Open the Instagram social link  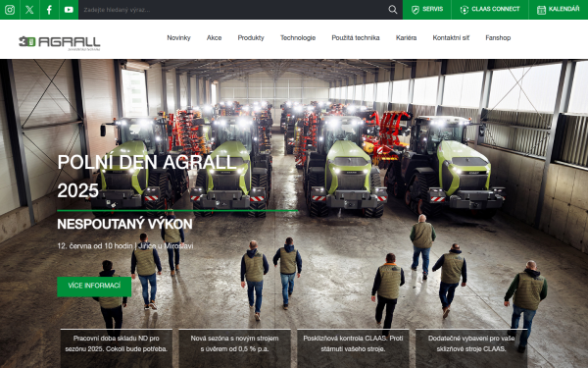[10, 10]
